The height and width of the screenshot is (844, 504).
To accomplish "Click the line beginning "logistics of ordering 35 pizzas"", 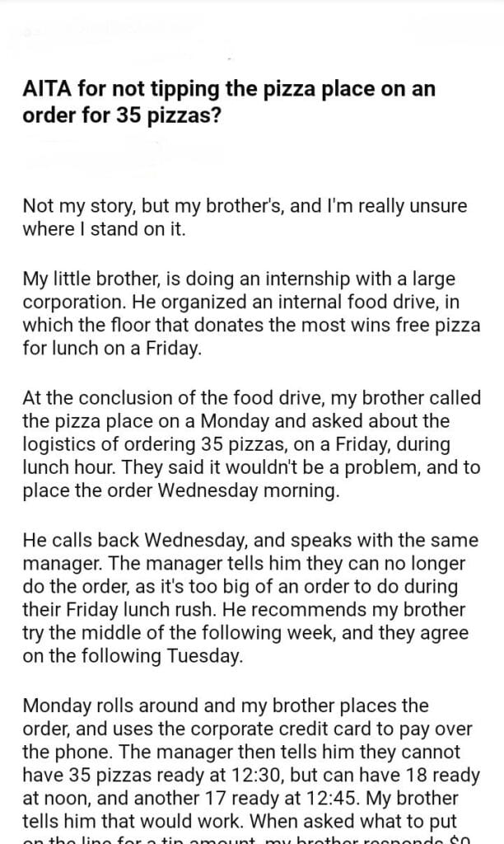I will (237, 445).
